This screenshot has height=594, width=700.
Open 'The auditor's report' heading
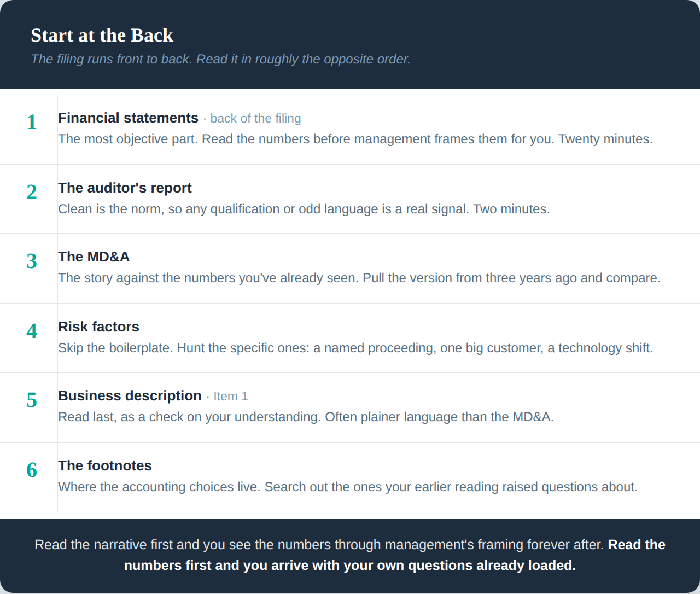pos(125,188)
